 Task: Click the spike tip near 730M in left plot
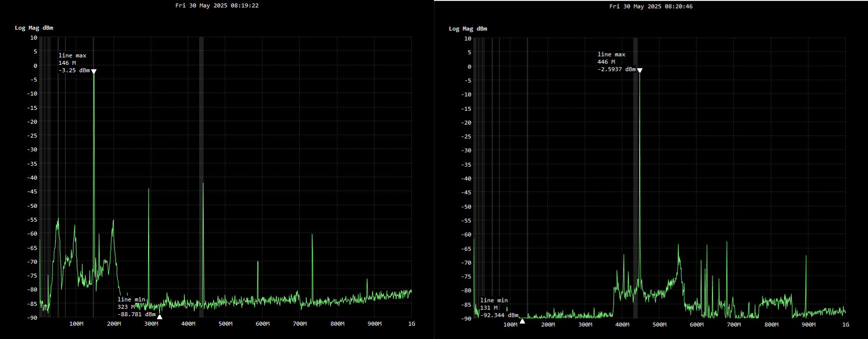[x=312, y=235]
